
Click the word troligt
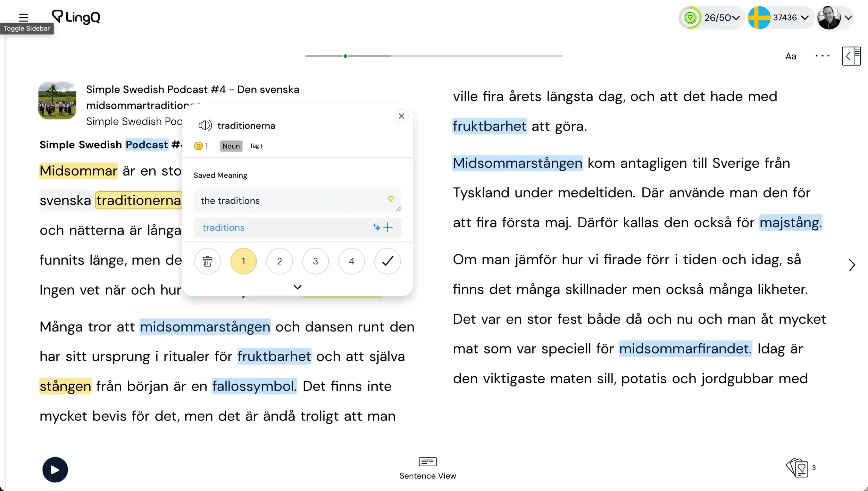click(x=319, y=416)
